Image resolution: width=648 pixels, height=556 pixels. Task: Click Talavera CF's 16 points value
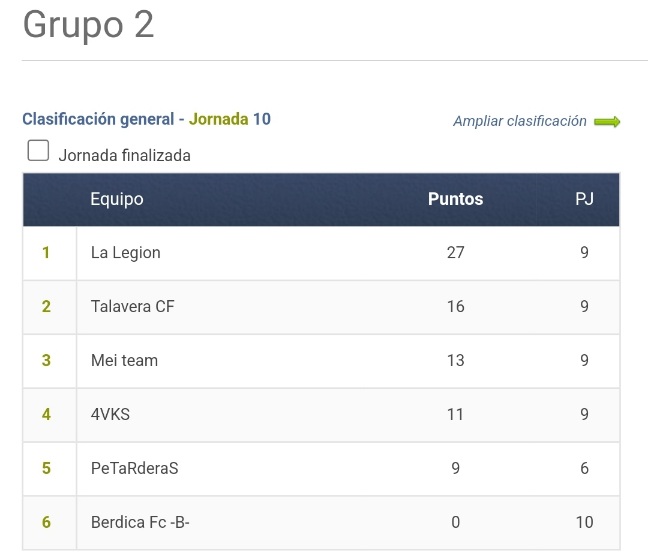tap(455, 307)
